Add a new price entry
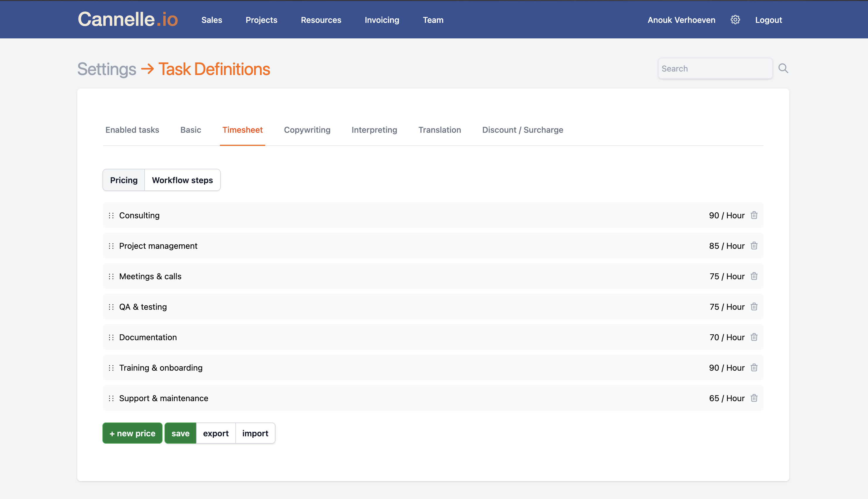Image resolution: width=868 pixels, height=499 pixels. pyautogui.click(x=132, y=433)
